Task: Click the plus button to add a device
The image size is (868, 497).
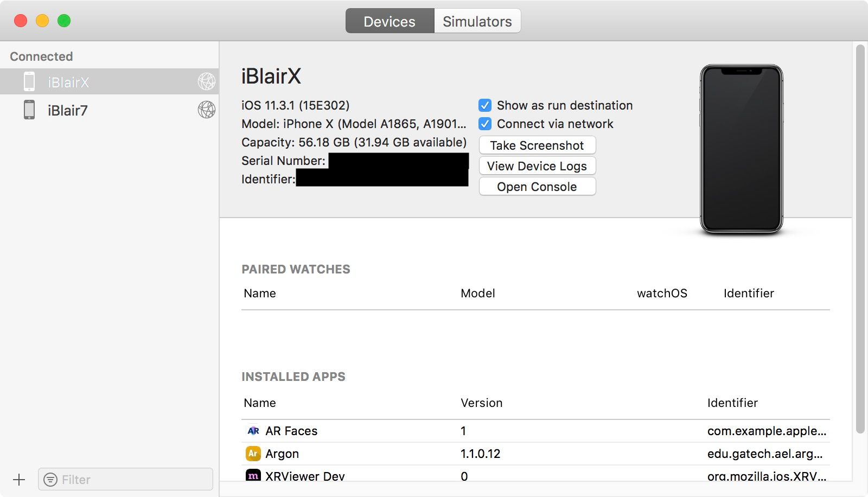Action: (x=19, y=480)
